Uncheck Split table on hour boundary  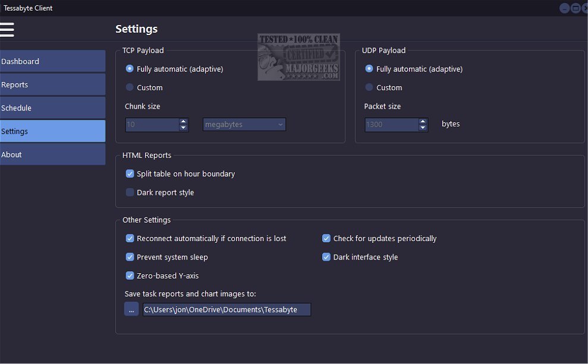pyautogui.click(x=130, y=173)
